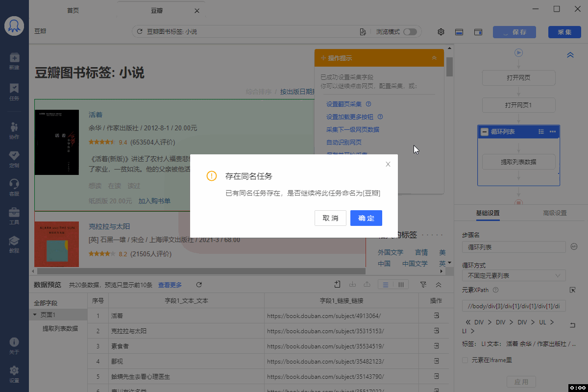The width and height of the screenshot is (588, 392).
Task: Click the 步骤名 input field
Action: pos(514,247)
